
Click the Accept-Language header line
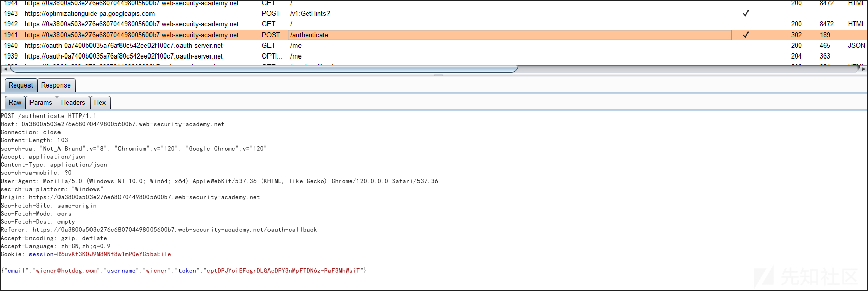[55, 246]
